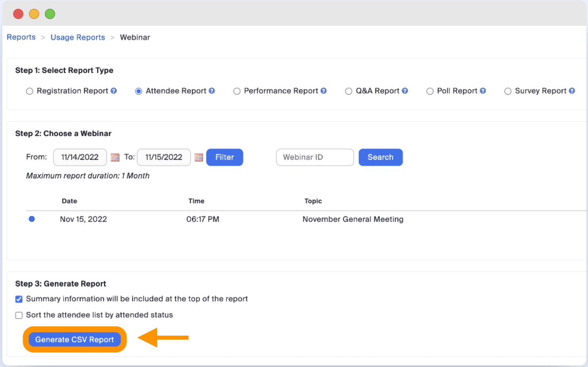
Task: Select Registration Report radio button
Action: 29,91
